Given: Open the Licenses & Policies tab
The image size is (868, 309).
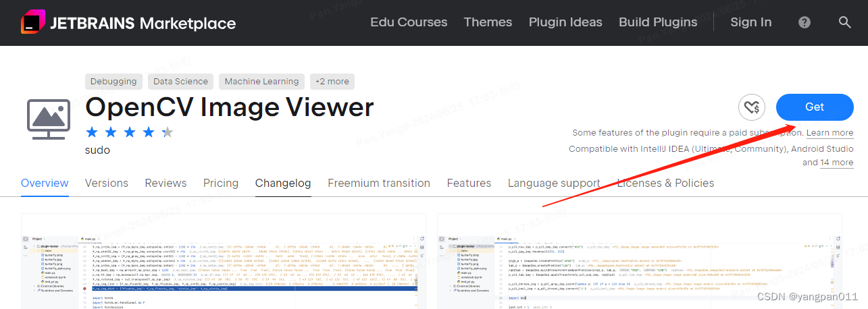Looking at the screenshot, I should (x=665, y=183).
